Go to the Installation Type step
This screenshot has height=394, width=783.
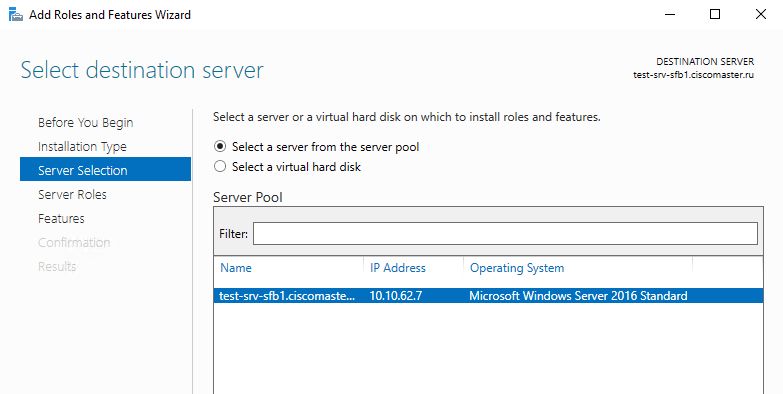(82, 147)
